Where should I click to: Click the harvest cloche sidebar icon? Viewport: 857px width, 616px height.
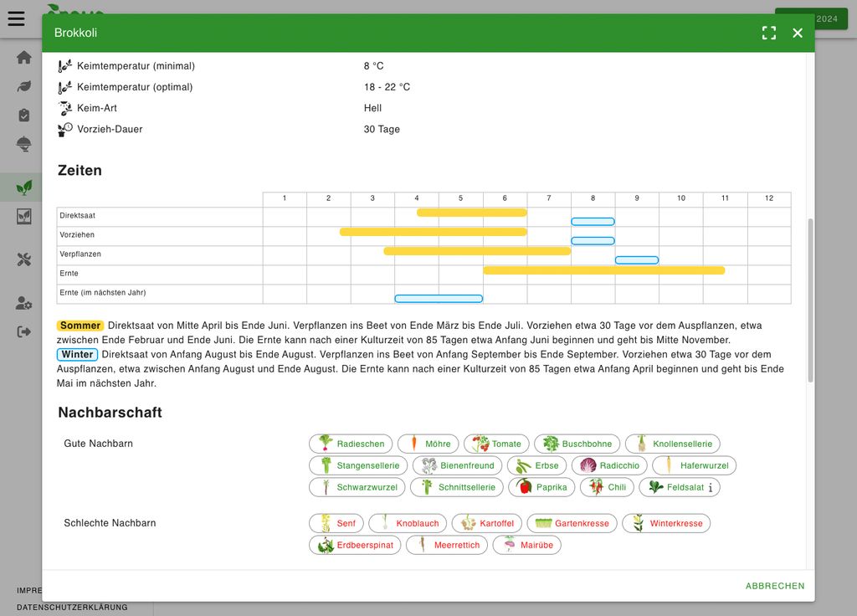(x=22, y=144)
